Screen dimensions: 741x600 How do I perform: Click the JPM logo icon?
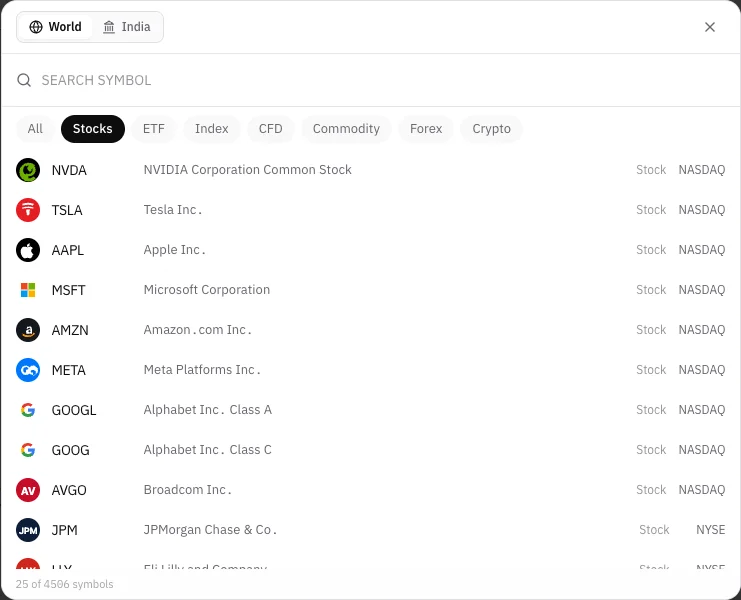(x=28, y=530)
